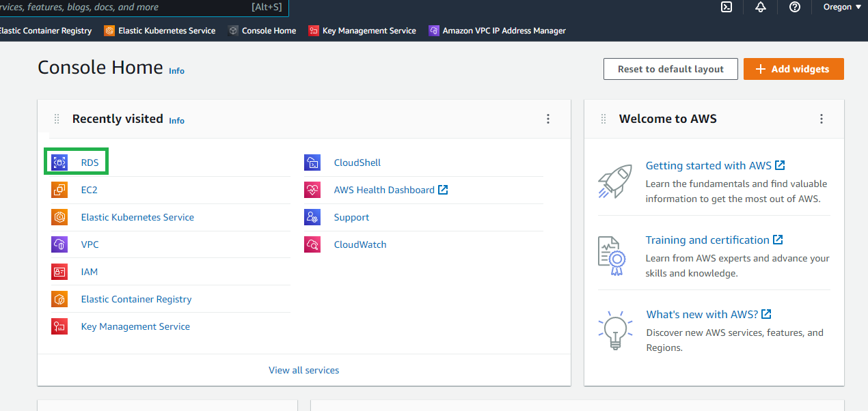This screenshot has height=411, width=868.
Task: Click the VPC service icon
Action: 59,244
